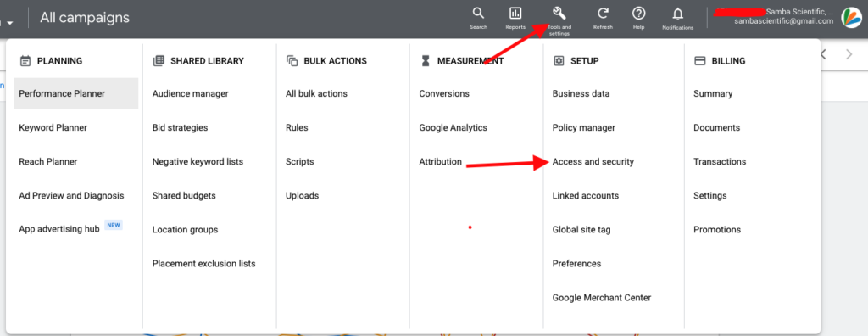Select Location groups
Image resolution: width=868 pixels, height=336 pixels.
pyautogui.click(x=185, y=230)
